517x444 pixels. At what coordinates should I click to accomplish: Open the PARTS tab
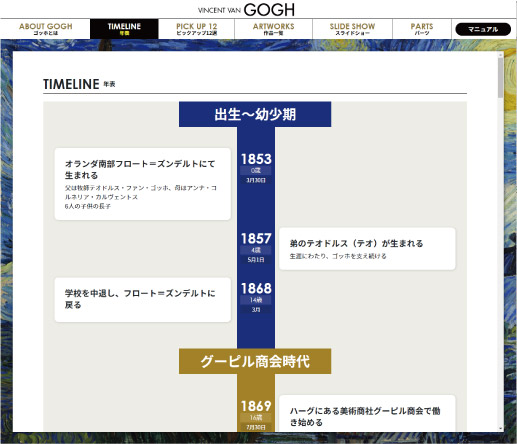click(x=422, y=29)
